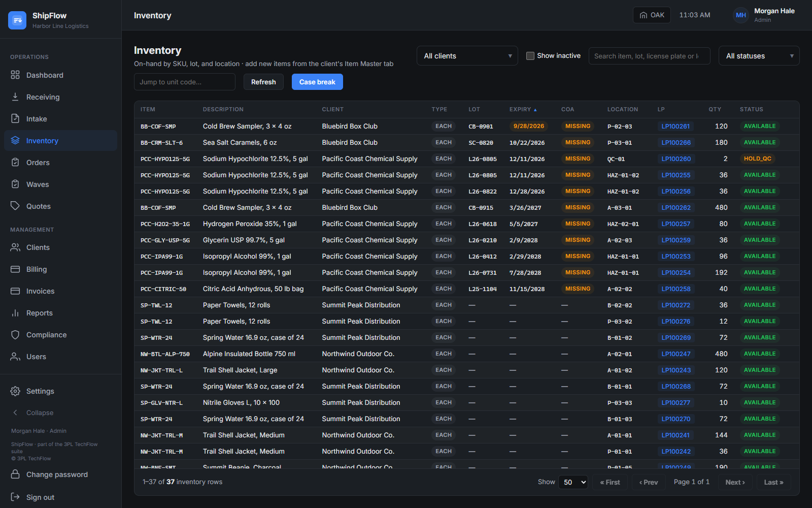Open Clients via its people icon
812x508 pixels.
[15, 247]
